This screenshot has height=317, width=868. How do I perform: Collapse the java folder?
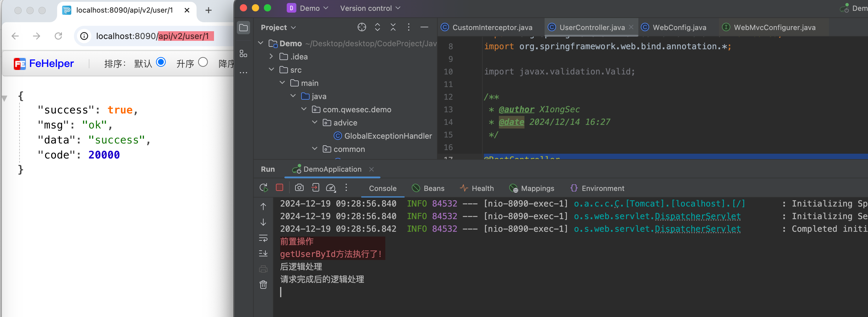click(293, 96)
